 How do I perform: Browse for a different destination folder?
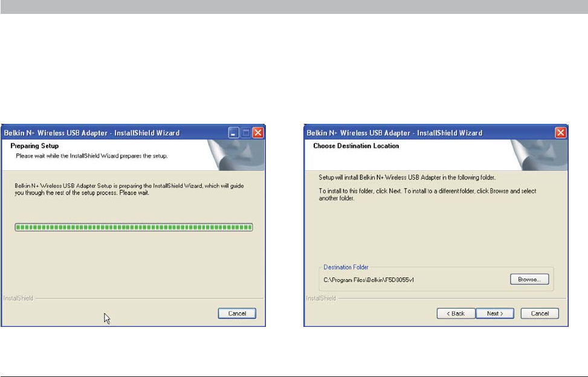tap(529, 279)
